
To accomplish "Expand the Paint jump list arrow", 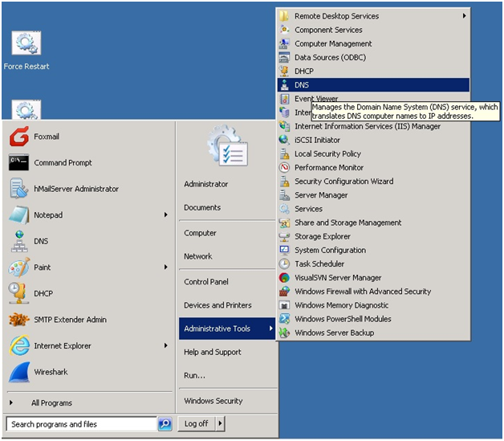I will click(166, 267).
